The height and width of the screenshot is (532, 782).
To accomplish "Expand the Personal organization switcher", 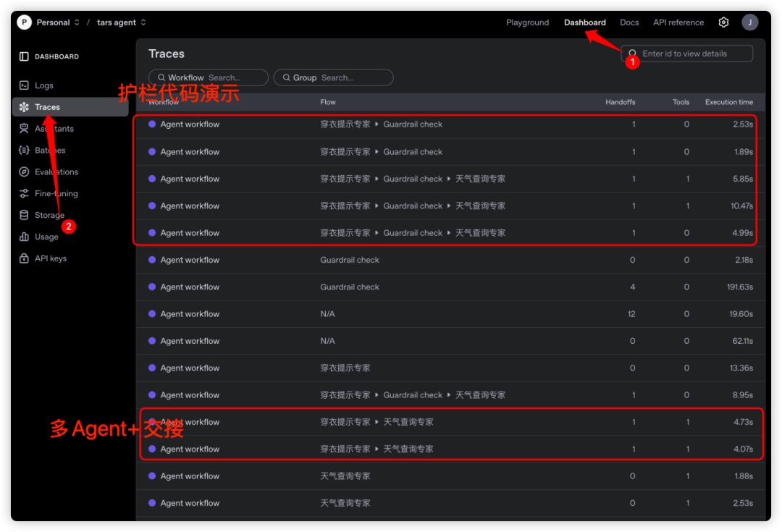I will tap(77, 22).
